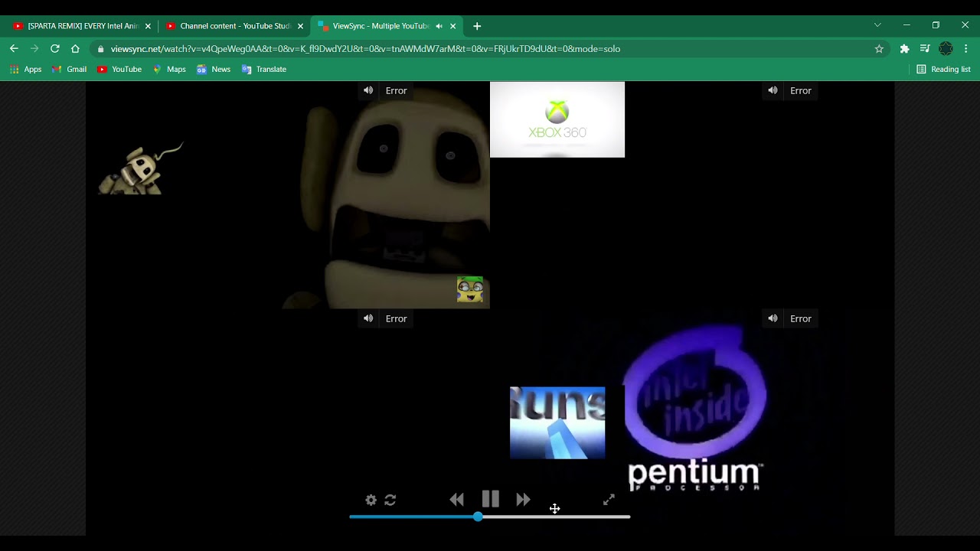
Task: Toggle mute on bottom-left video
Action: pyautogui.click(x=368, y=318)
